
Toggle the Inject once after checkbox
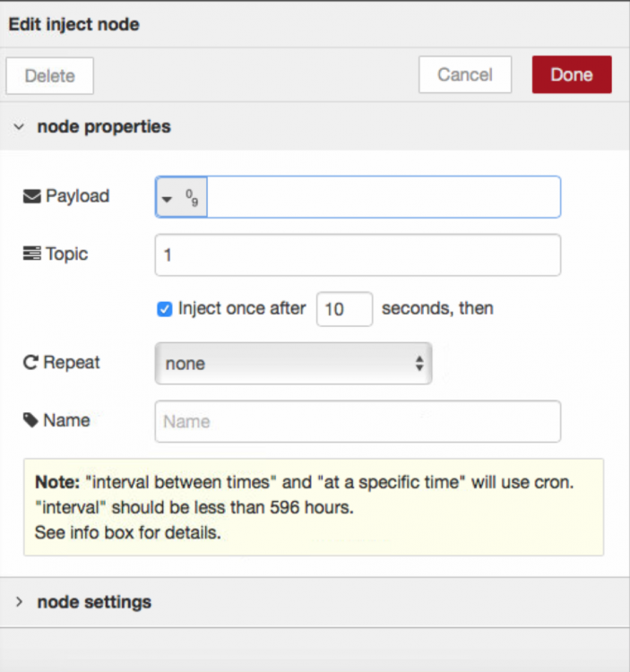click(x=164, y=309)
